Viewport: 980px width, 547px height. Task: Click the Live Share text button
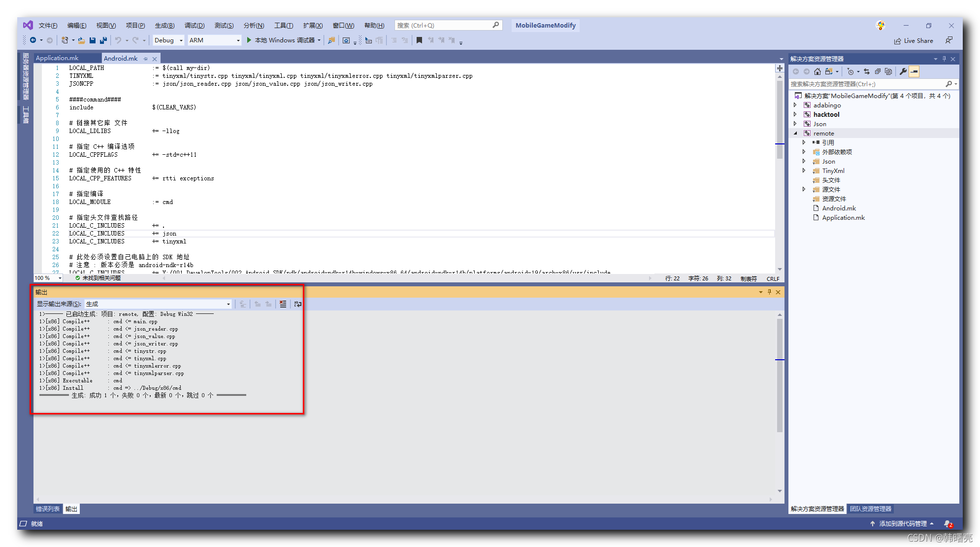coord(918,41)
